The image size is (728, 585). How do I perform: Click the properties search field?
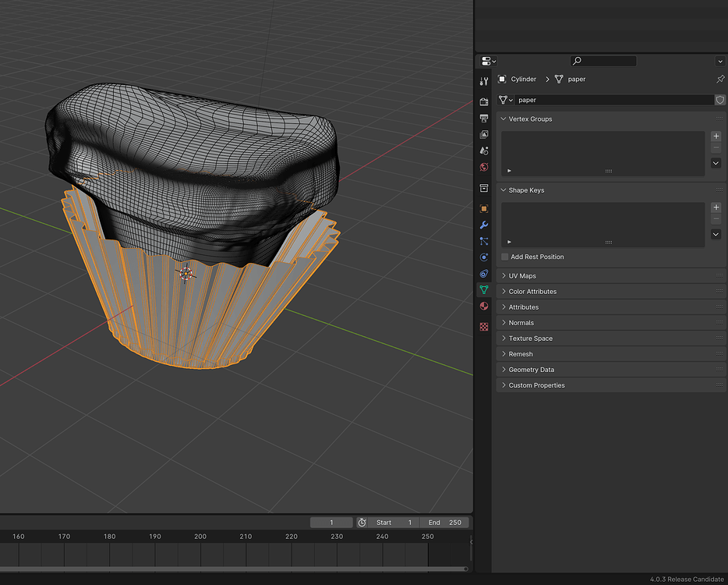[x=603, y=61]
